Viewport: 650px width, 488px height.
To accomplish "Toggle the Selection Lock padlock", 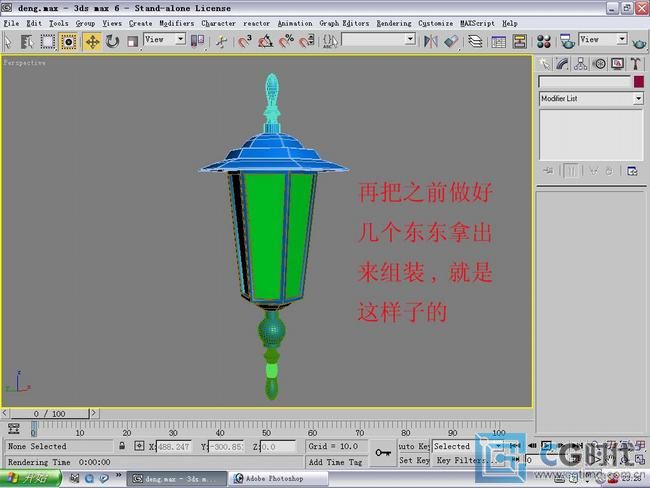I will 122,446.
